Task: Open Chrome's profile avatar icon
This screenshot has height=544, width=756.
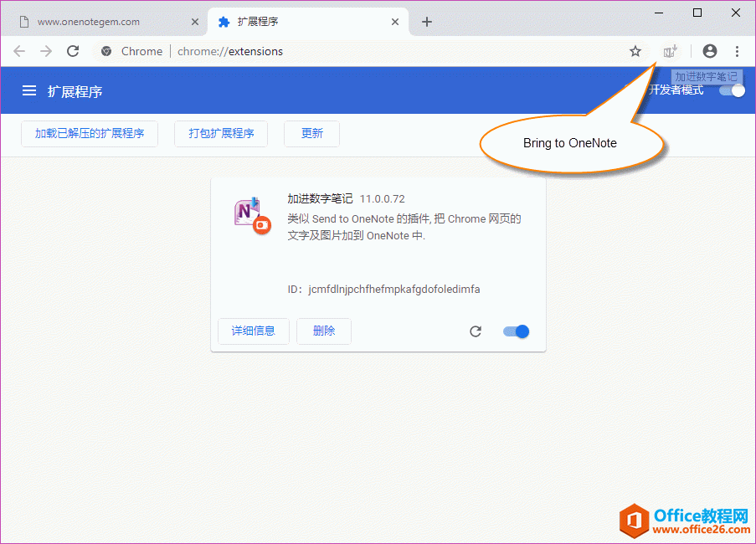Action: click(x=709, y=51)
